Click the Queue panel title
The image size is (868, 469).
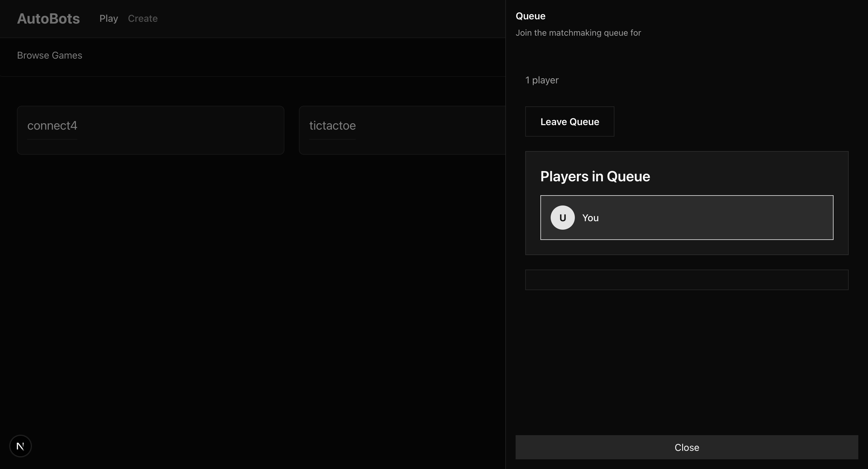click(x=530, y=16)
